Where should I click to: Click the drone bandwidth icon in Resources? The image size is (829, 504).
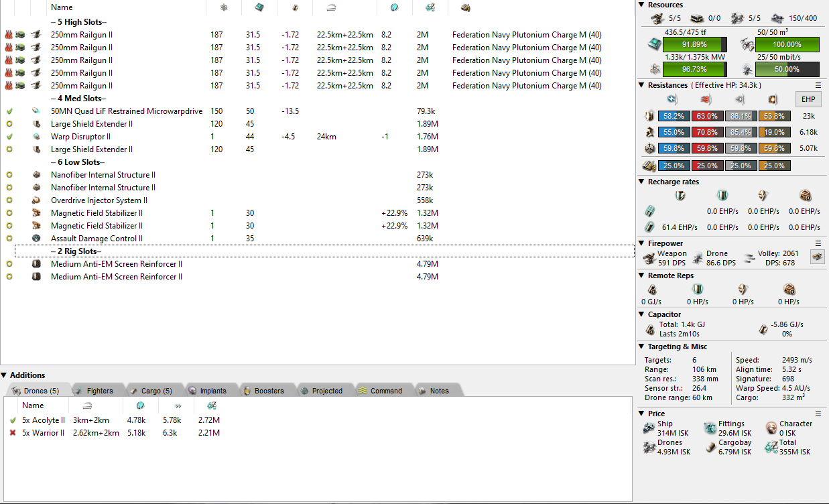tap(747, 70)
